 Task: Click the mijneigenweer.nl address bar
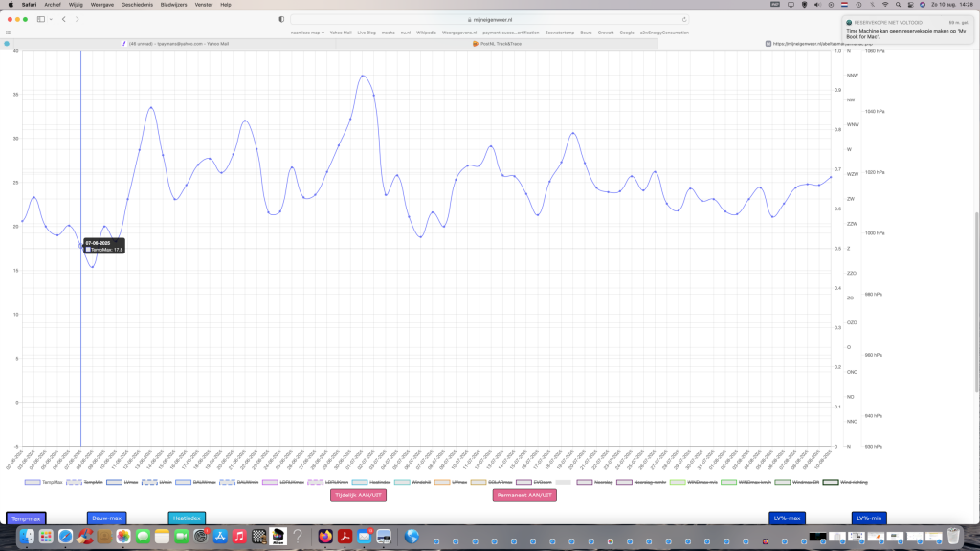pos(489,19)
